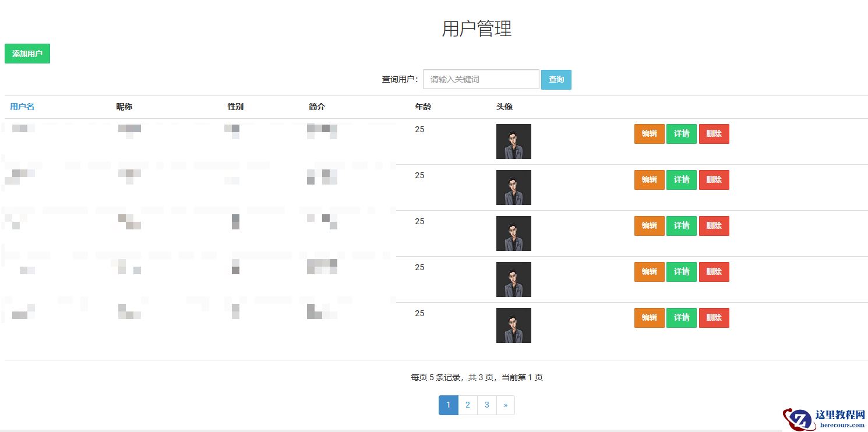Select the fifth row avatar picture
868x432 pixels.
(x=513, y=325)
